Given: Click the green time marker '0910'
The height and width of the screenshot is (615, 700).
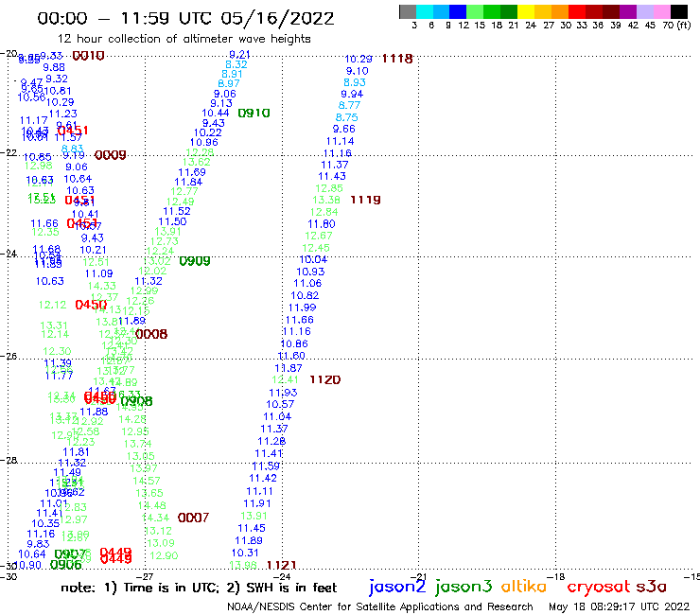Looking at the screenshot, I should (254, 114).
